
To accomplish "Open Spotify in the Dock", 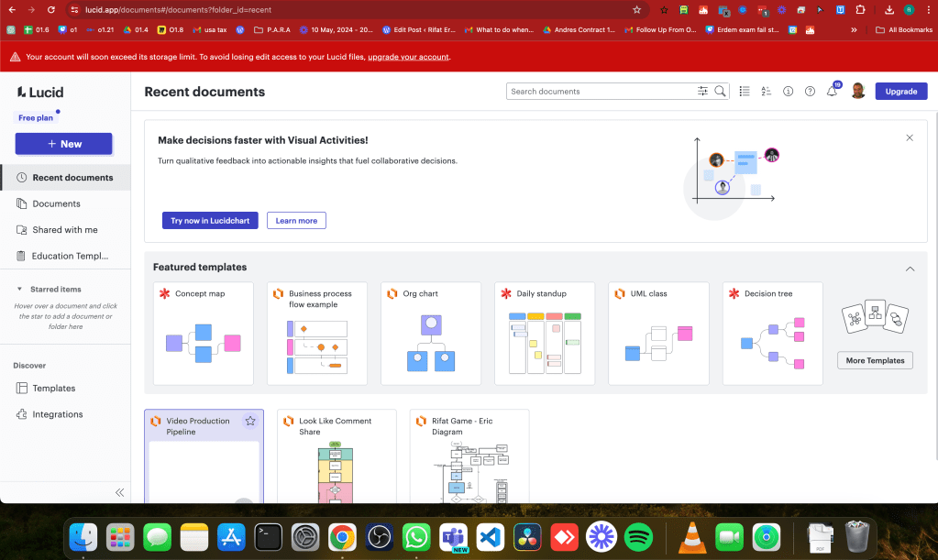I will 638,537.
